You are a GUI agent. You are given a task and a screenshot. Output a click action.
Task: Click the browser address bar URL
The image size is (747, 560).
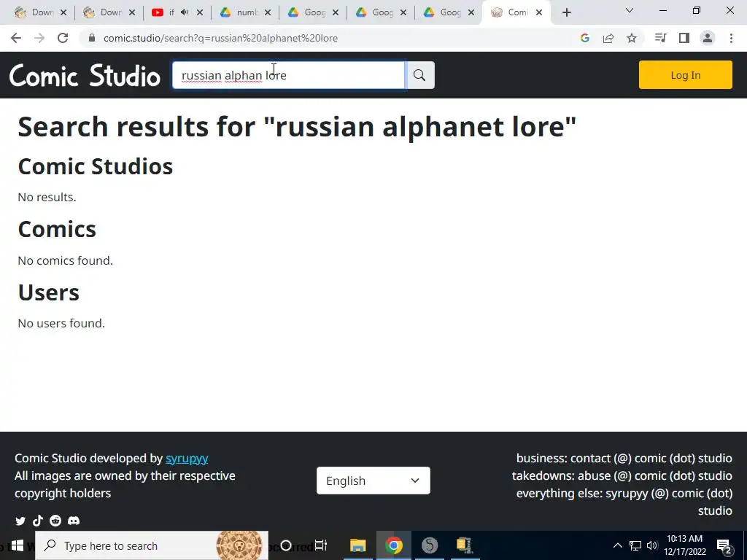pyautogui.click(x=220, y=38)
